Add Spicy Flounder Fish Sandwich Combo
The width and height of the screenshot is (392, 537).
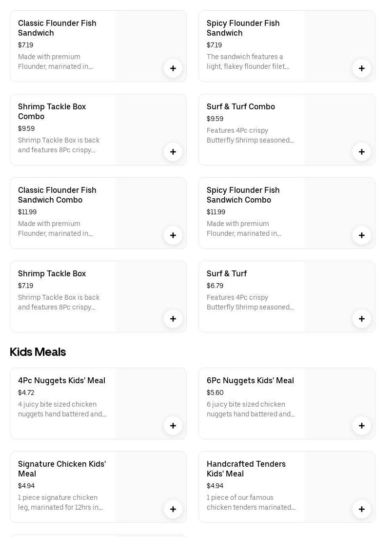(362, 235)
